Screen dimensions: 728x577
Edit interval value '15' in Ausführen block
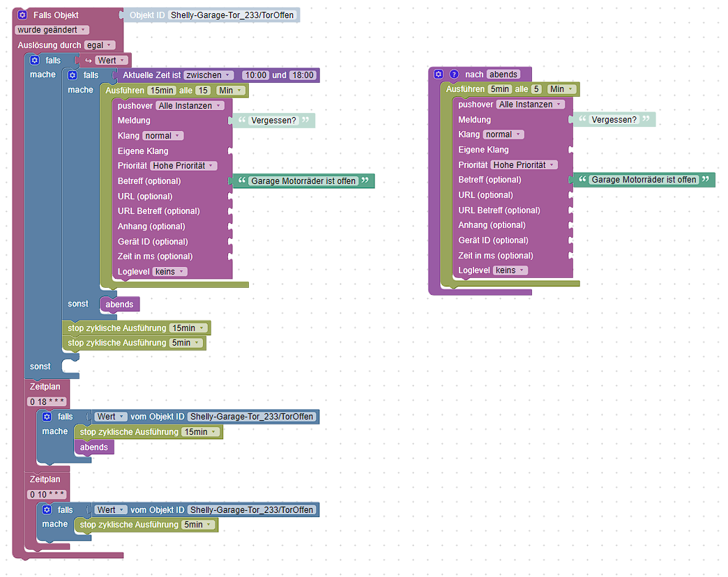click(x=204, y=91)
